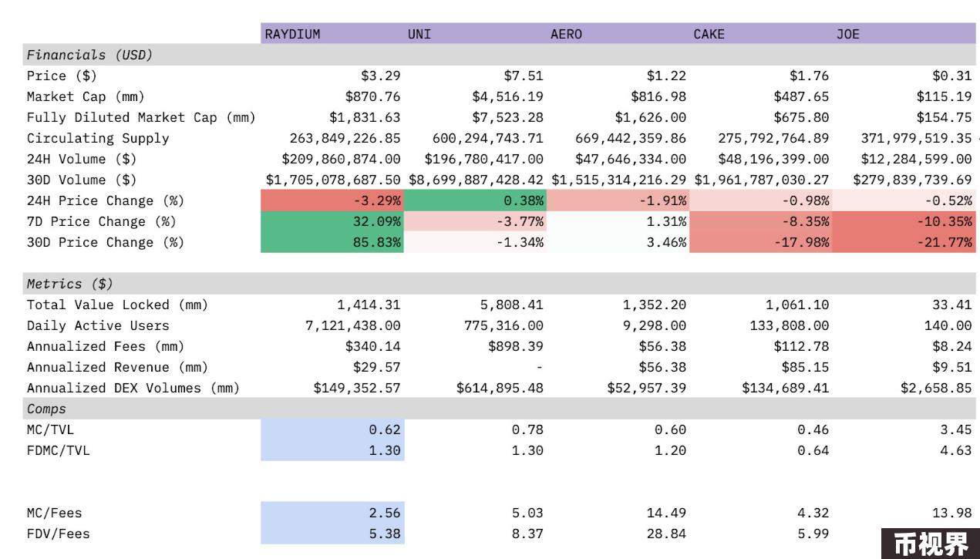The width and height of the screenshot is (980, 559).
Task: Click the Daily Active Users row label
Action: click(x=98, y=325)
